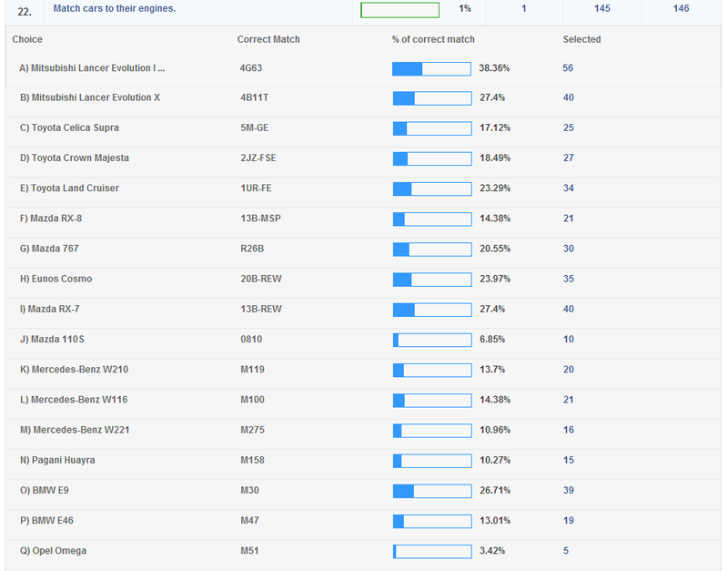The height and width of the screenshot is (571, 728).
Task: Select 'M) Mercedes-Benz W221'
Action: tap(75, 430)
